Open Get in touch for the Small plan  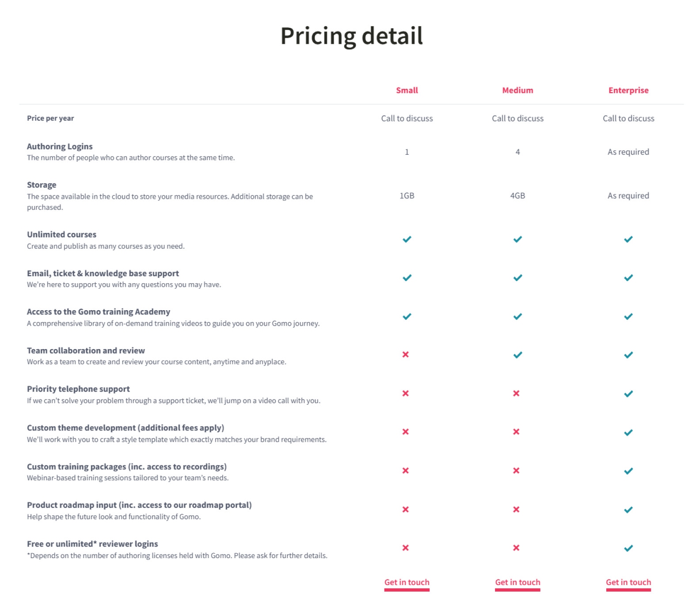pyautogui.click(x=407, y=582)
